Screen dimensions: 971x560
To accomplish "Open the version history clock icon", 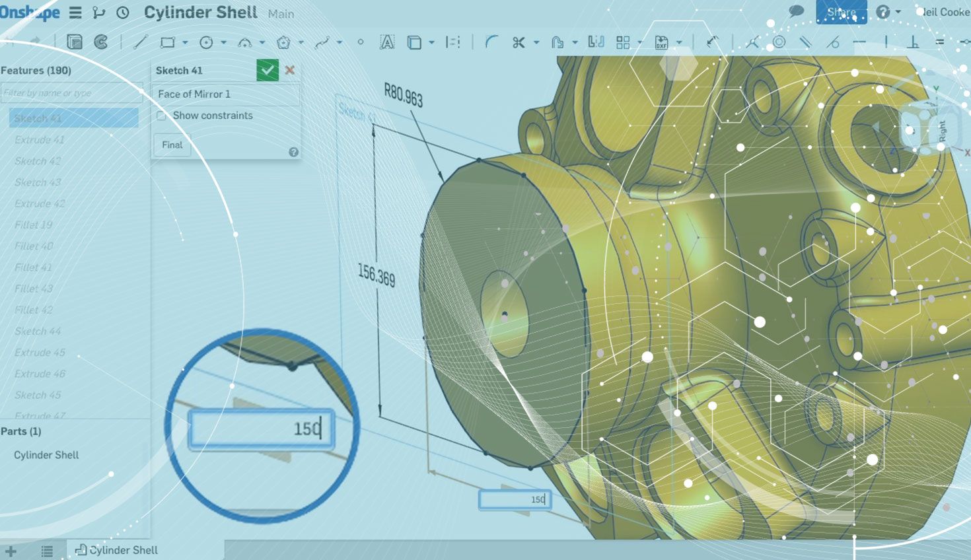I will point(123,13).
